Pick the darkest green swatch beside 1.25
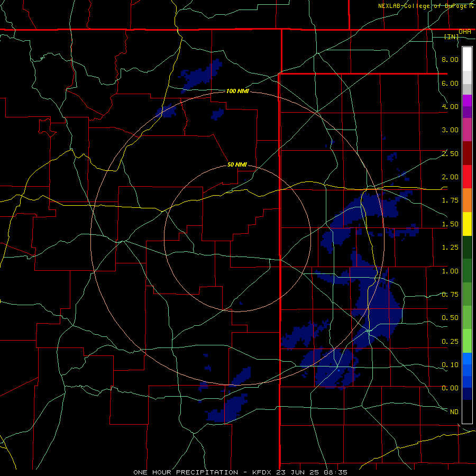The width and height of the screenshot is (476, 476). pyautogui.click(x=467, y=247)
